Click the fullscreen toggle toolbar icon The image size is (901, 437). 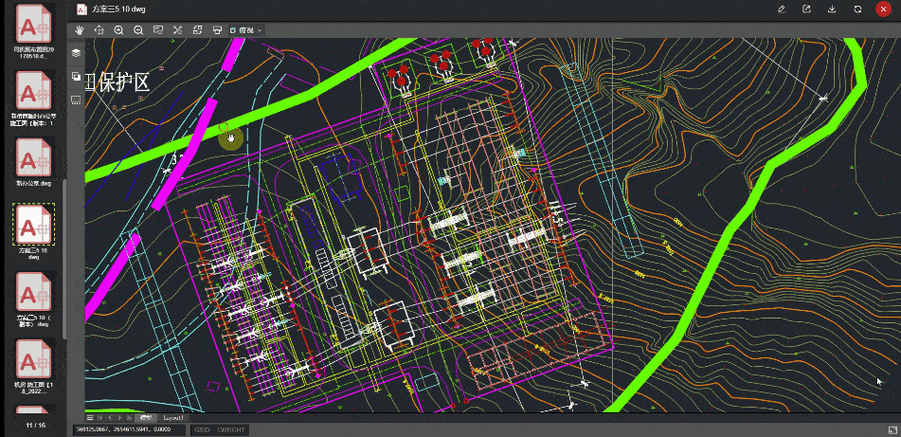[197, 30]
